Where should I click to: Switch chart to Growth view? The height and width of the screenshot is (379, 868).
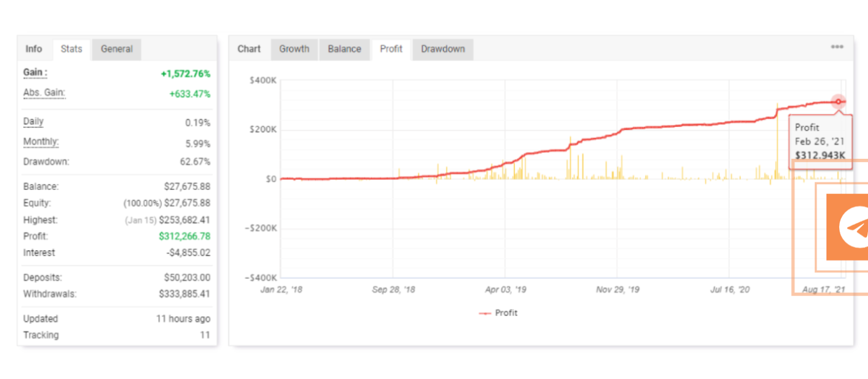pyautogui.click(x=294, y=49)
